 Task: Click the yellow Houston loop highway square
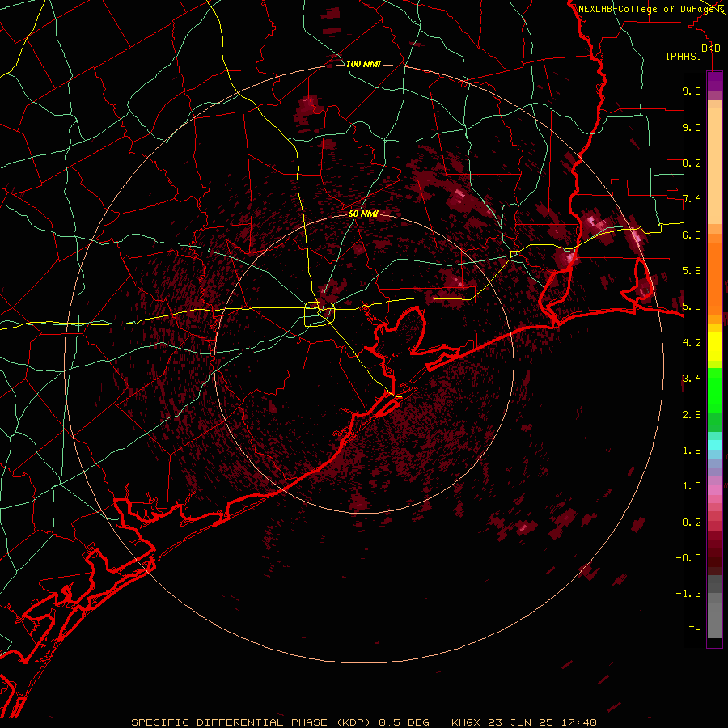pos(320,314)
